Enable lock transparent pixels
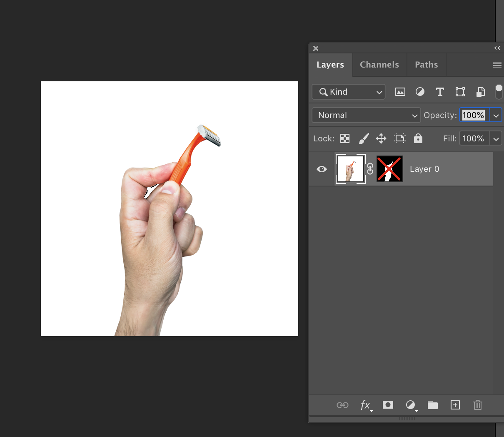The image size is (504, 437). point(344,138)
